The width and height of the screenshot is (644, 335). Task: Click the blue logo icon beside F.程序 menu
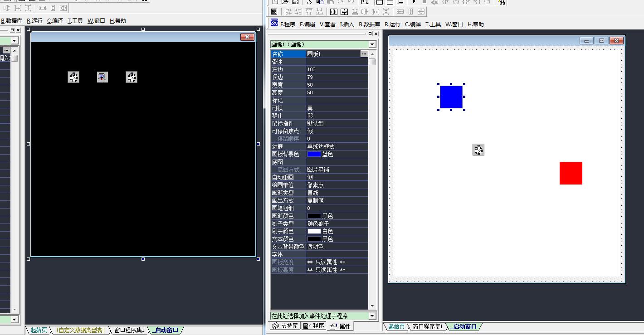274,23
